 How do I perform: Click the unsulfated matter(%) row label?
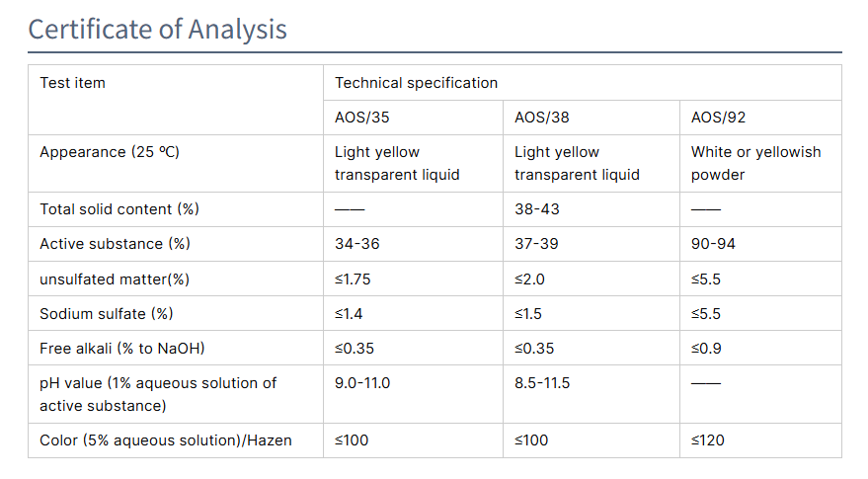tap(114, 279)
